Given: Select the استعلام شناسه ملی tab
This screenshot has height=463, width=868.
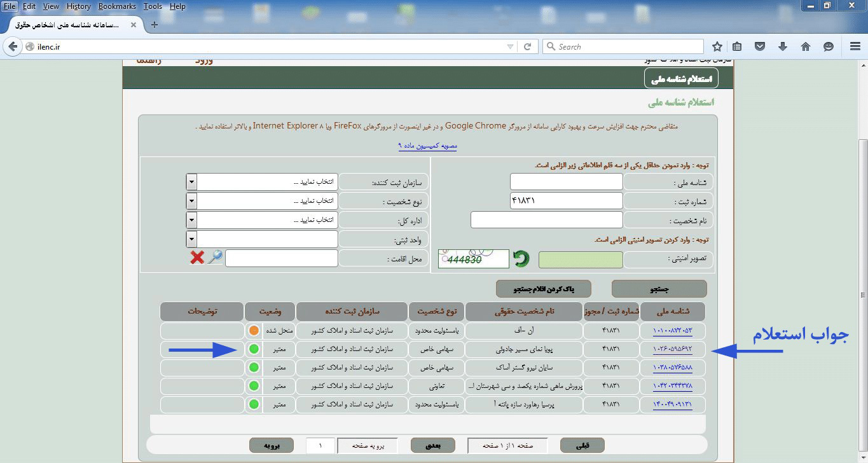Looking at the screenshot, I should point(681,78).
